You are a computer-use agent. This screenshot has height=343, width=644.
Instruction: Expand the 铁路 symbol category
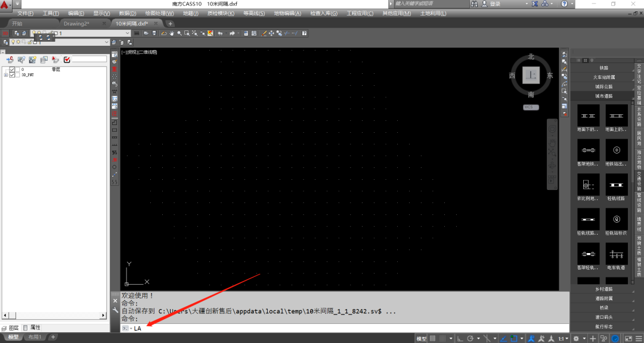[x=603, y=68]
